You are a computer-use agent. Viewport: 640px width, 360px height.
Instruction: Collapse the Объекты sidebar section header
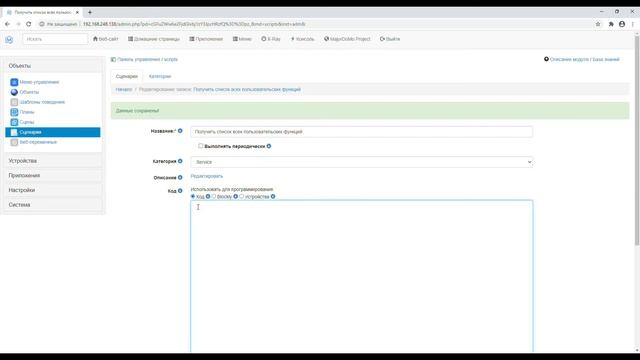53,66
